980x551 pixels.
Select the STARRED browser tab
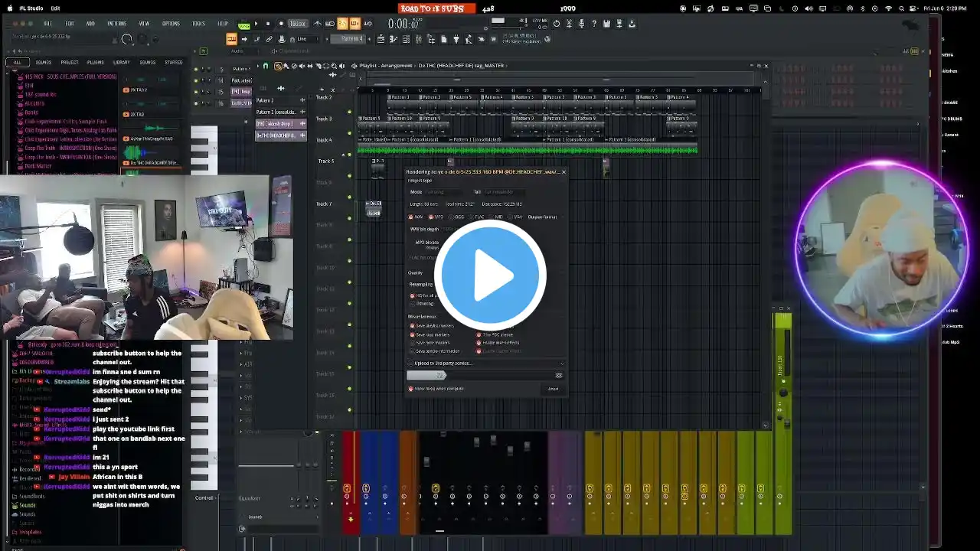(174, 62)
